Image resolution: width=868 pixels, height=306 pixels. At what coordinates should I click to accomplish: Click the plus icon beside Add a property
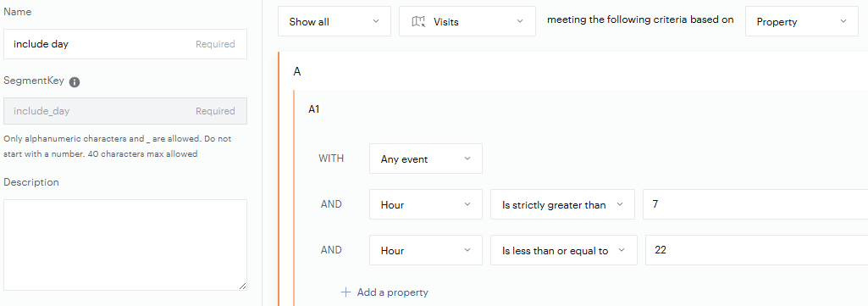[x=346, y=292]
